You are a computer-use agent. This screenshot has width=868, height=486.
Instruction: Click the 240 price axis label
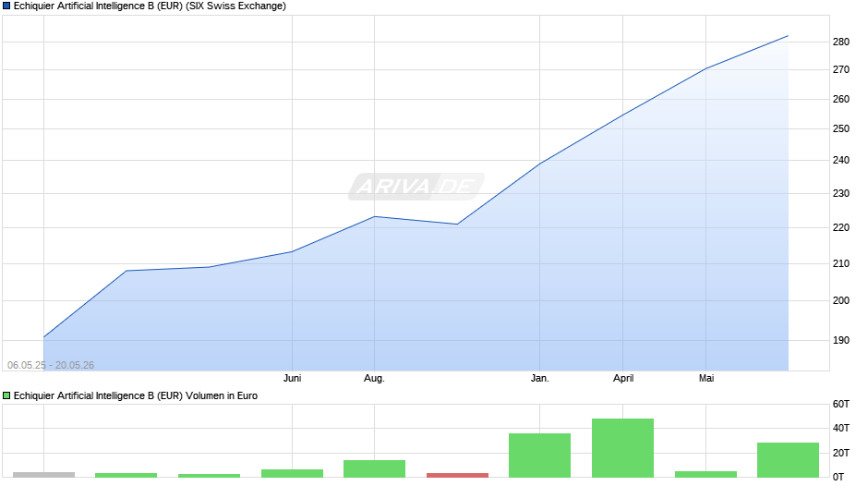point(841,160)
